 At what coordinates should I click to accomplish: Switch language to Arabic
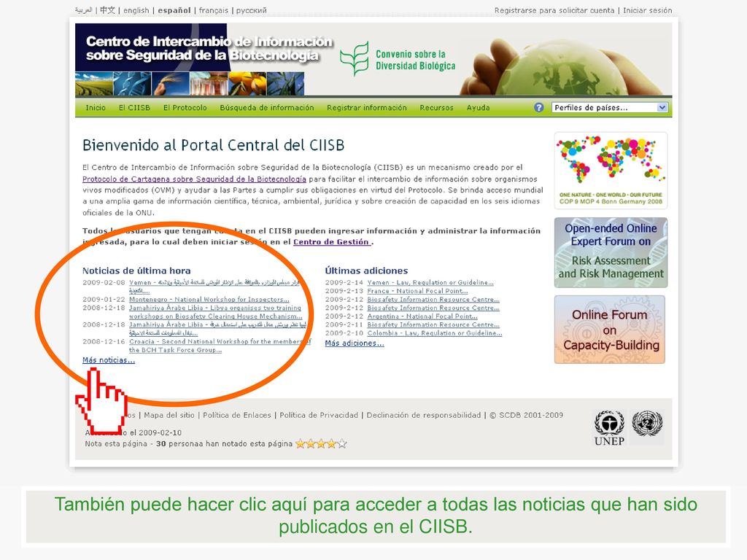click(x=83, y=10)
